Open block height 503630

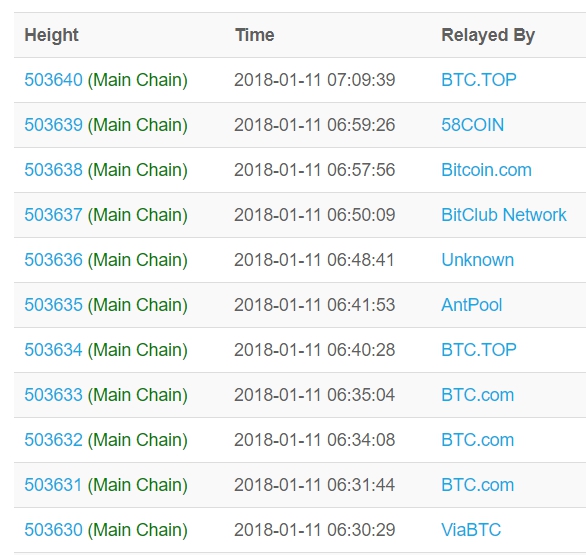point(53,530)
